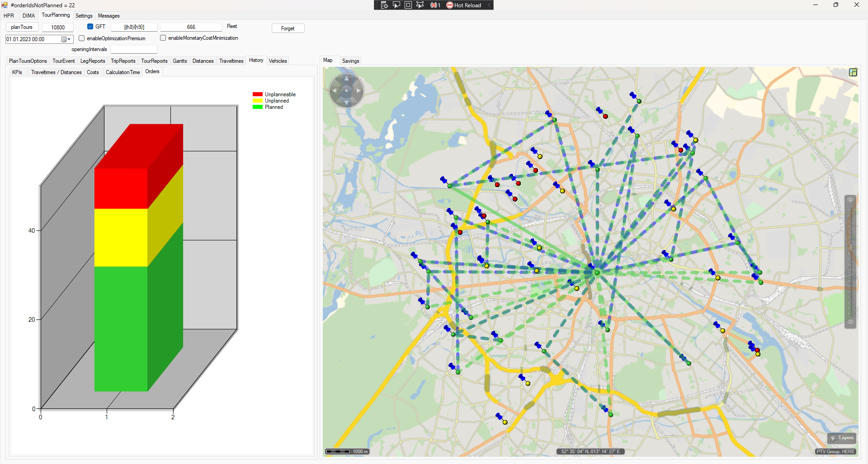Open the map Layers control
Screen dimensions: 868x464
pos(841,438)
